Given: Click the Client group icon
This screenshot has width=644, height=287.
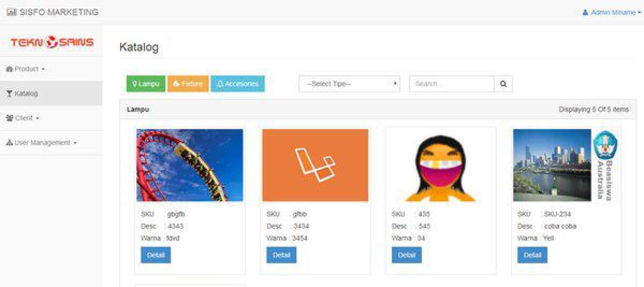Looking at the screenshot, I should [10, 118].
